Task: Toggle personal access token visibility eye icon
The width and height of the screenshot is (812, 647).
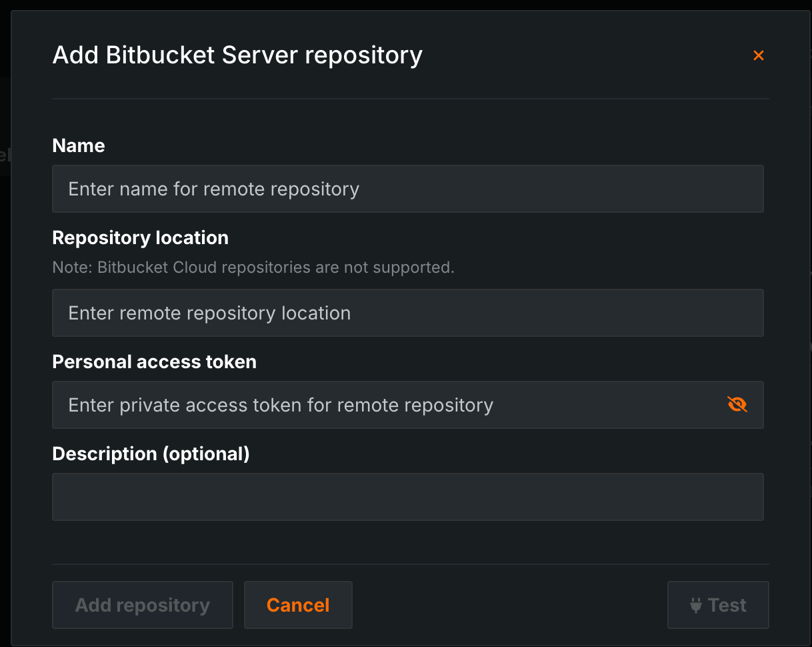Action: coord(737,404)
